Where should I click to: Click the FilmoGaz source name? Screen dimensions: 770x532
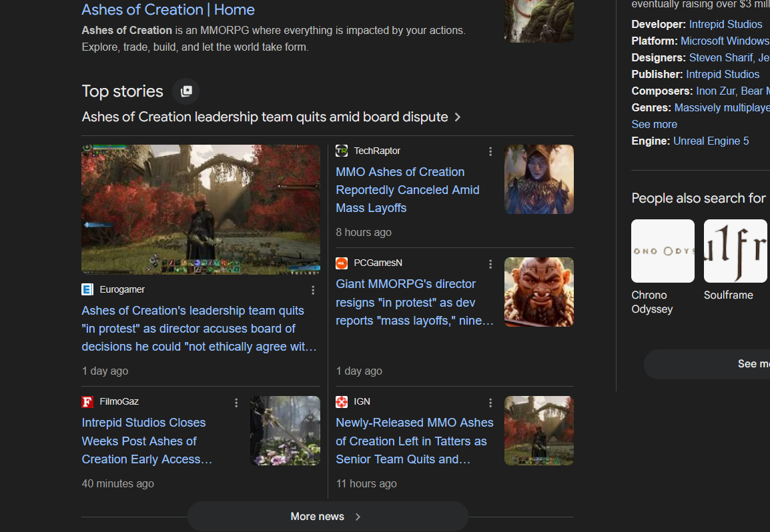[x=119, y=402]
